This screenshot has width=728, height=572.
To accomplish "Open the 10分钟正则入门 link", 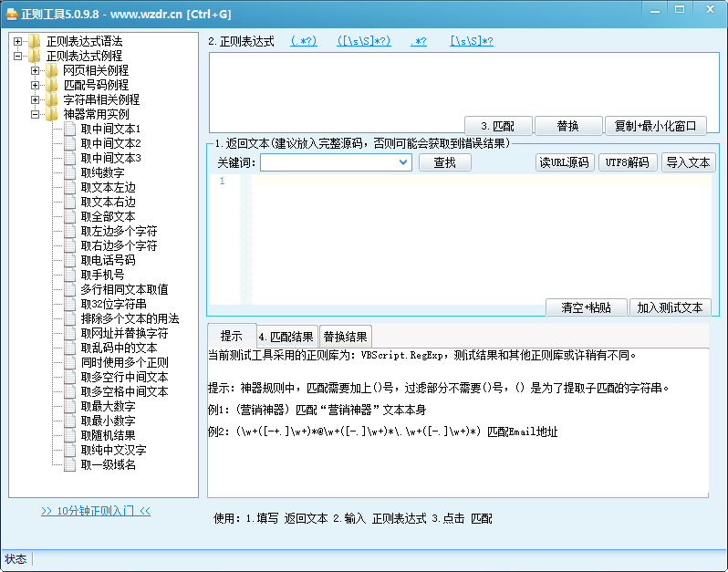I will click(x=96, y=511).
